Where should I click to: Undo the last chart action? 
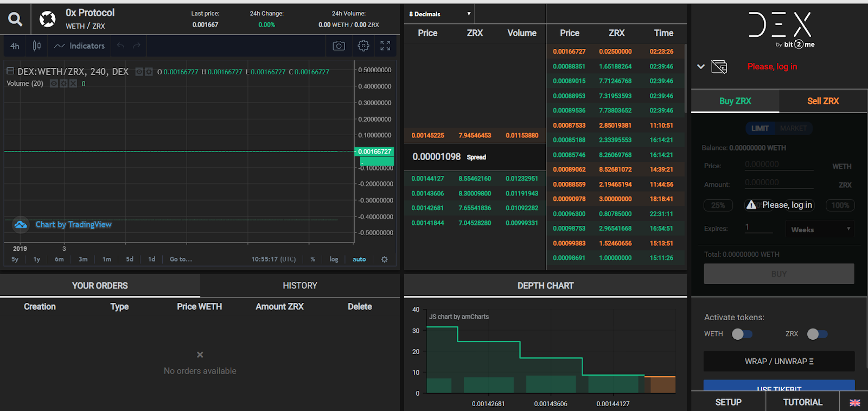click(120, 46)
